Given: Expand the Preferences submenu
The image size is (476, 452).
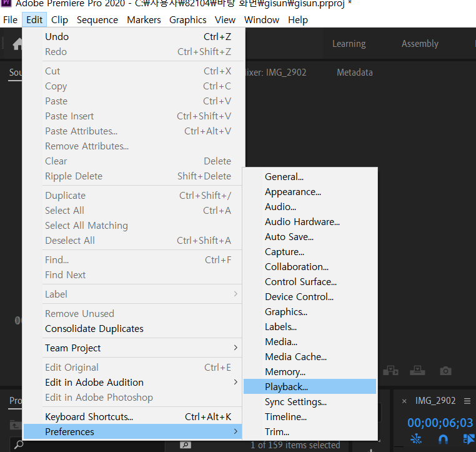Looking at the screenshot, I should [x=133, y=431].
